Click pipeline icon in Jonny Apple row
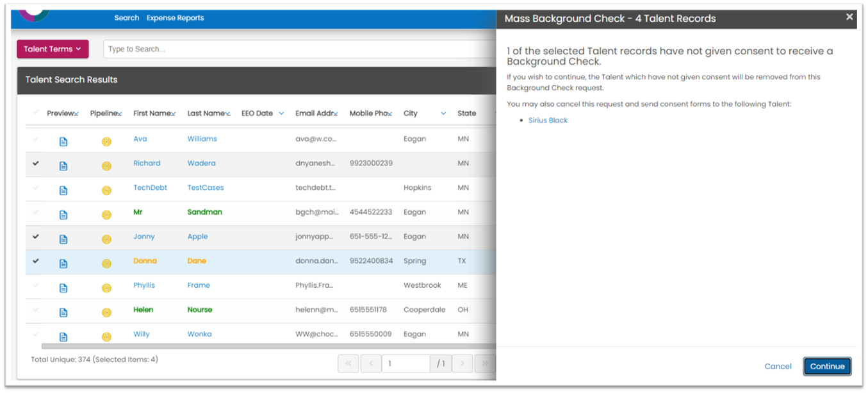The height and width of the screenshot is (393, 868). pyautogui.click(x=106, y=239)
